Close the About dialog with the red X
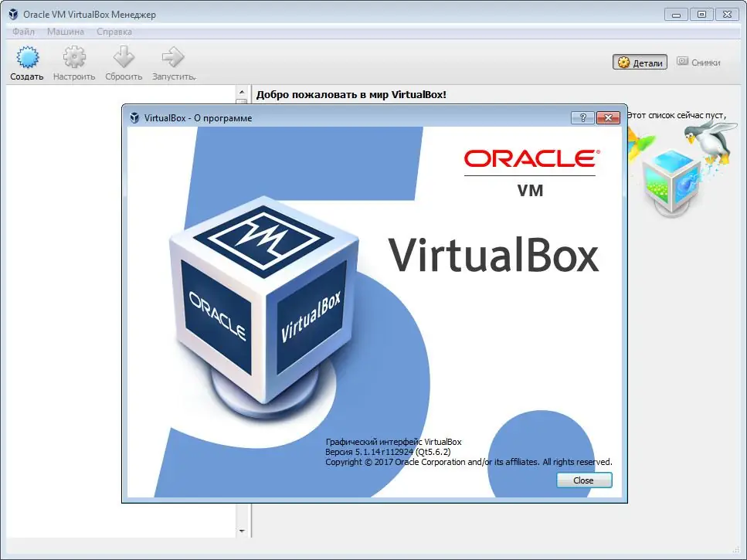 click(608, 117)
